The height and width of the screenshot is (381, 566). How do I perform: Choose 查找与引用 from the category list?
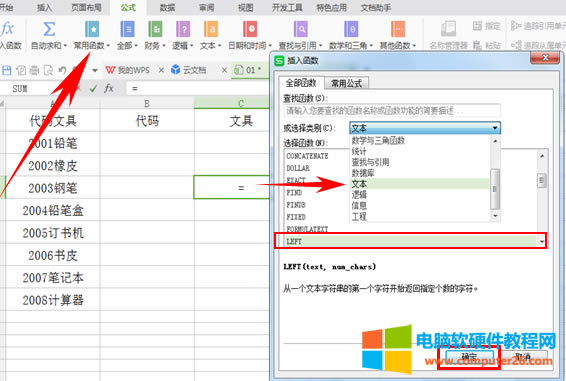click(370, 162)
